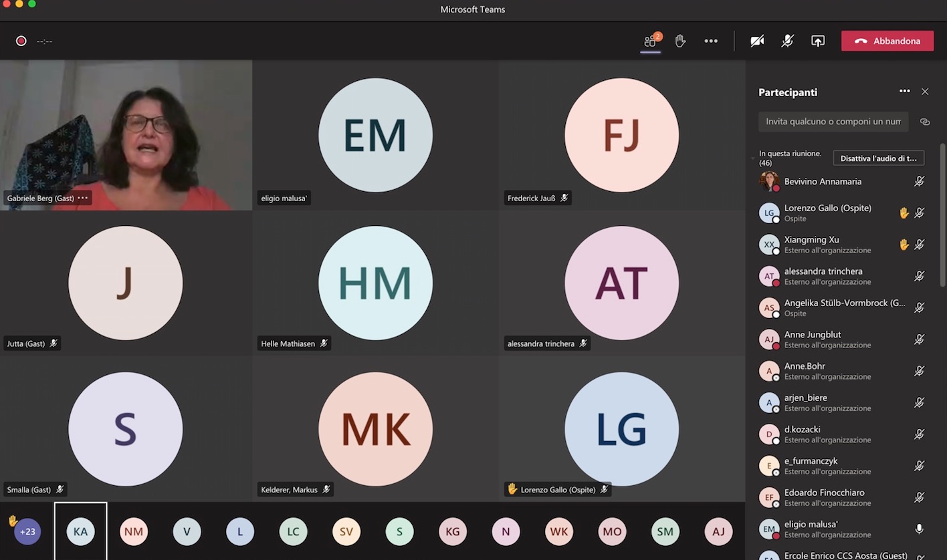The width and height of the screenshot is (947, 560).
Task: Click the invite someone input field
Action: coord(833,122)
